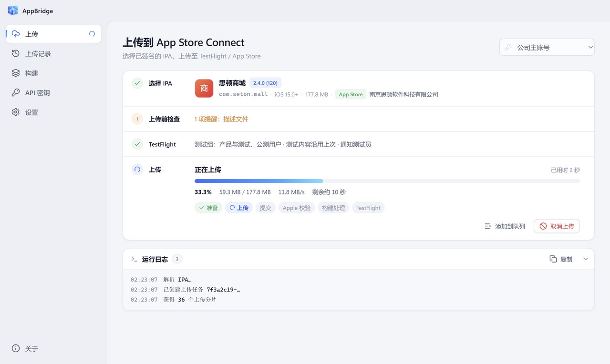Click the 2.4.0 (120) version badge
Viewport: 610px width, 364px height.
pos(265,83)
